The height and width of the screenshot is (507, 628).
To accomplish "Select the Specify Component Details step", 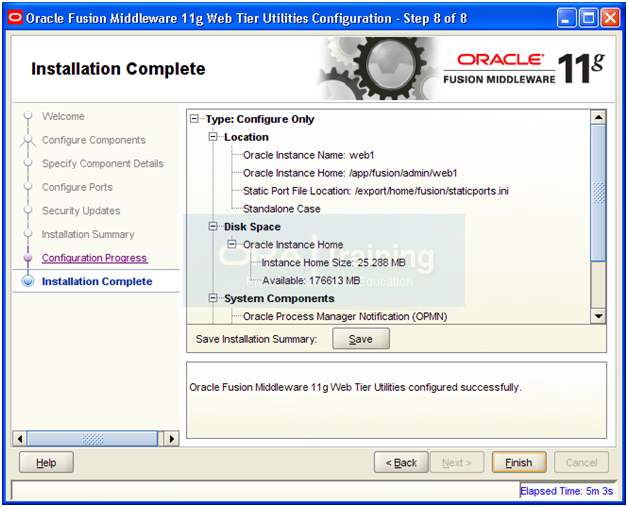I will (103, 163).
